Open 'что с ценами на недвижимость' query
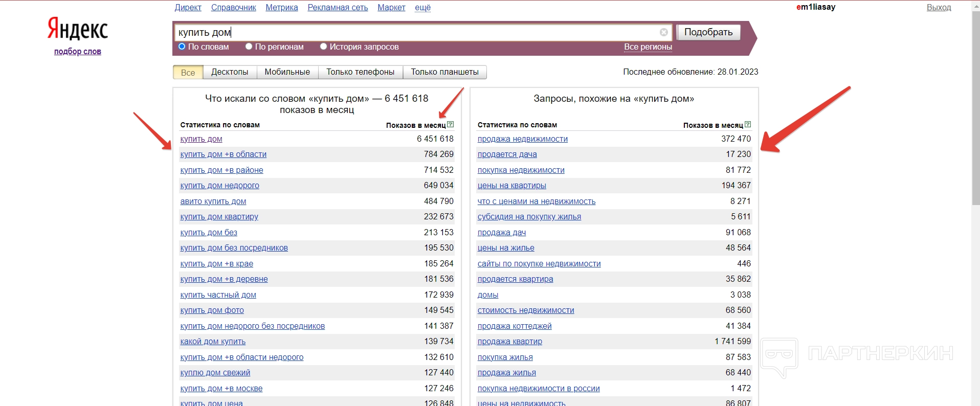Image resolution: width=980 pixels, height=406 pixels. [536, 201]
